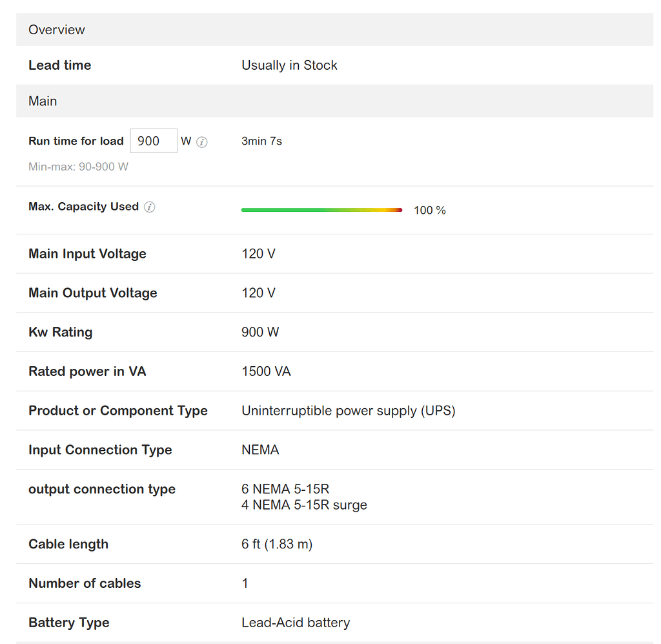Collapse the Overview section header
The height and width of the screenshot is (644, 661).
click(x=57, y=30)
